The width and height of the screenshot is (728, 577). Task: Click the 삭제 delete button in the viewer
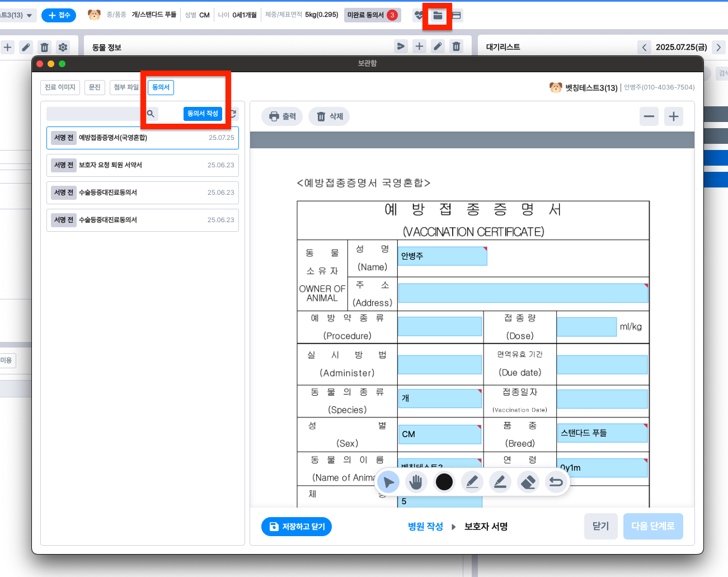coord(329,116)
